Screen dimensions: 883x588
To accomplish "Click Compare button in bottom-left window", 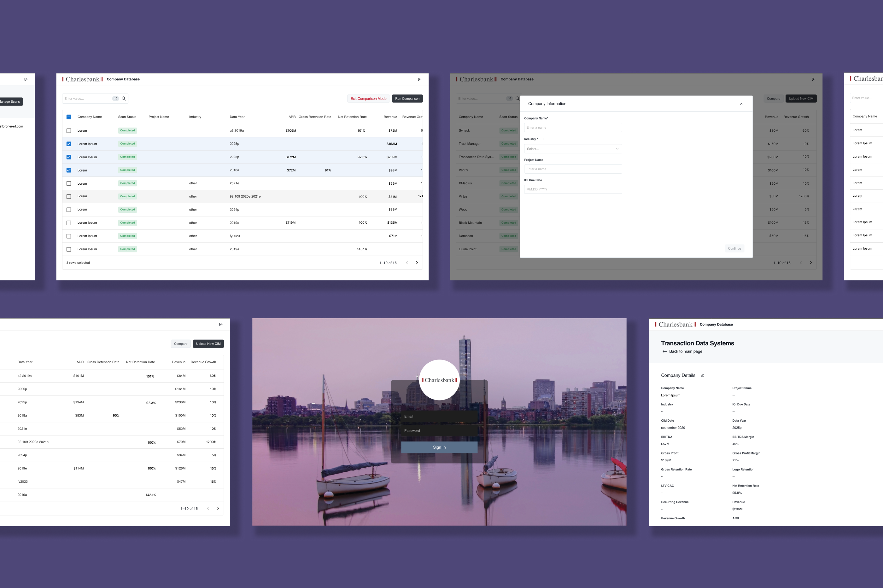I will (180, 344).
